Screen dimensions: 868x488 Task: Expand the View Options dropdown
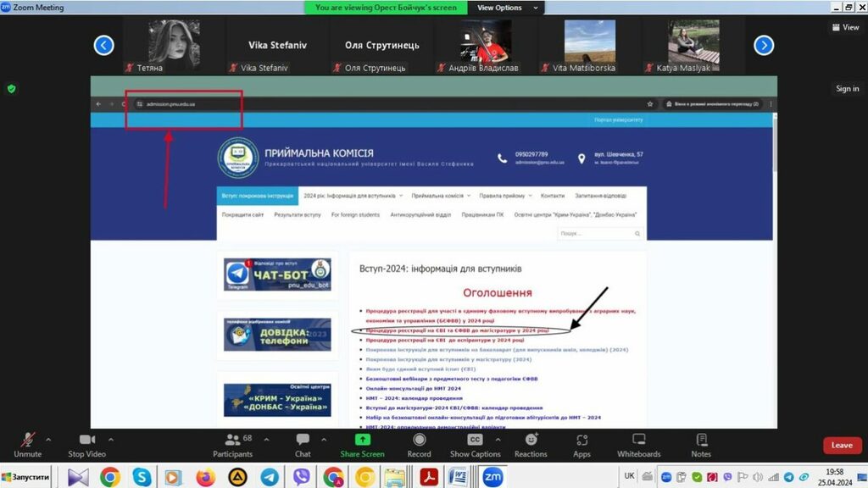(x=499, y=8)
